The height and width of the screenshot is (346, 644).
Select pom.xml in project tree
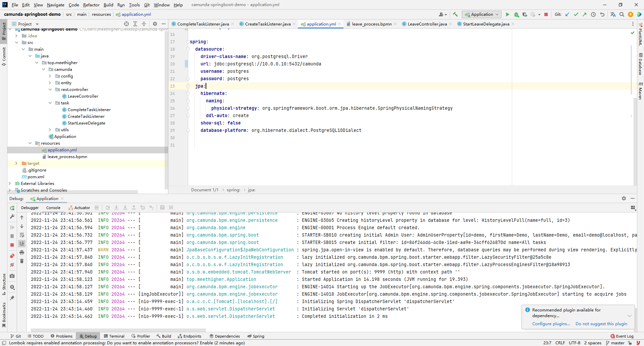[36, 177]
